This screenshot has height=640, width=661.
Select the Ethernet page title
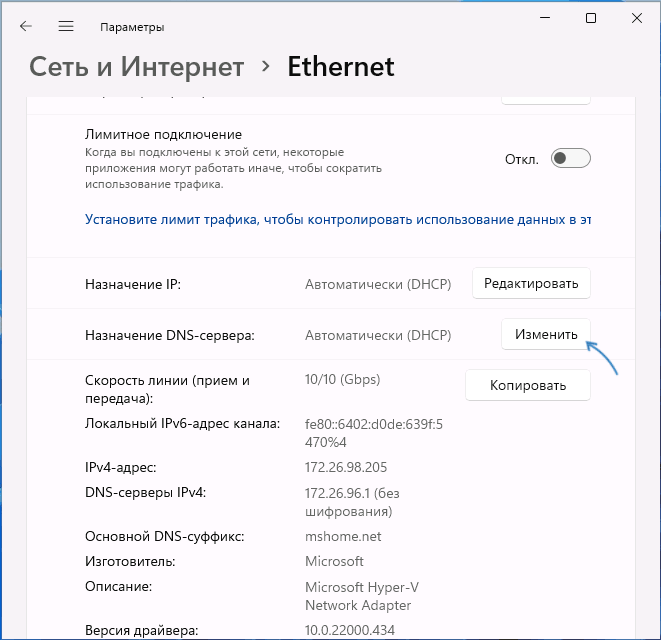pos(341,67)
